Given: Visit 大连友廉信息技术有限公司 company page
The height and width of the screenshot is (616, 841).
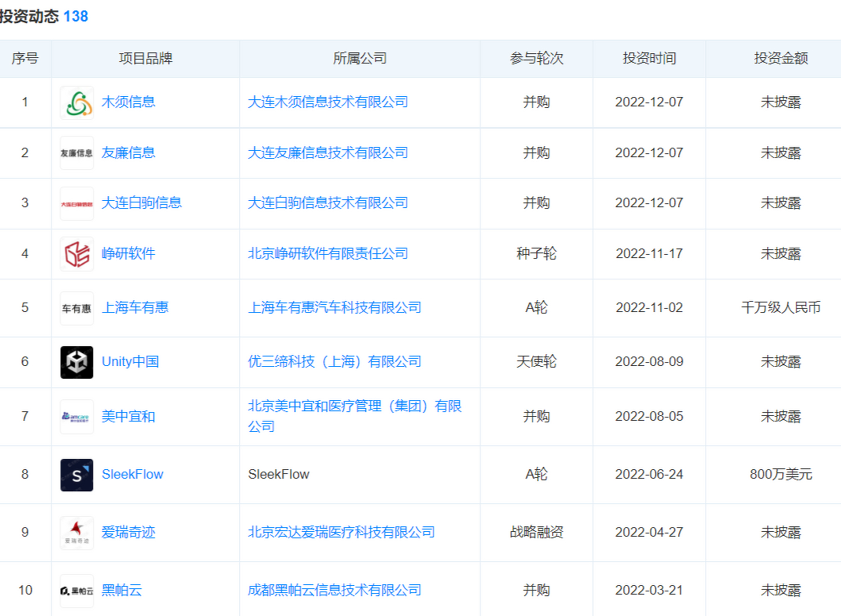Looking at the screenshot, I should pos(328,153).
